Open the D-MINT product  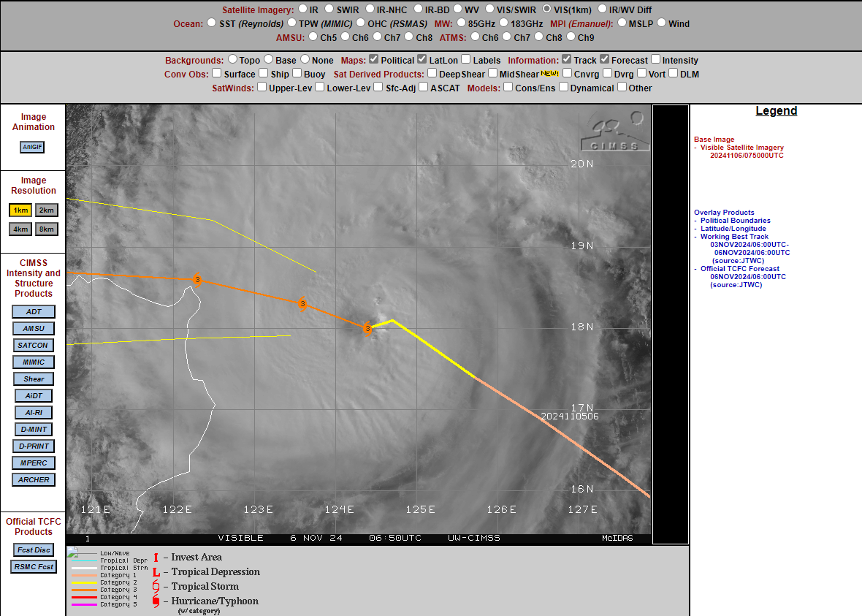[34, 429]
